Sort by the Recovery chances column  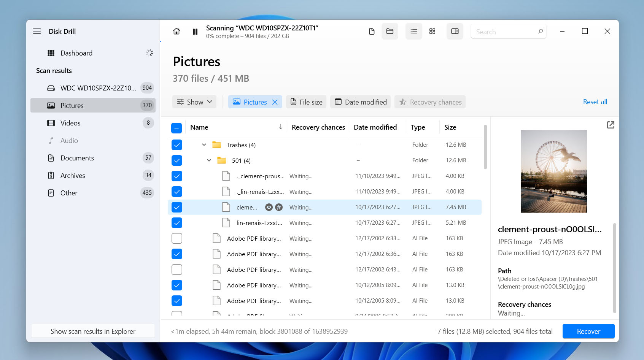click(318, 127)
